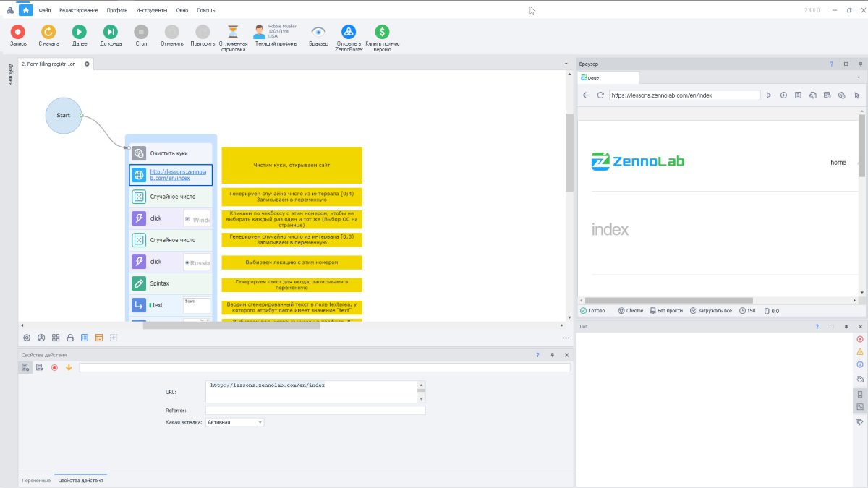Select the page tab in browser

coord(608,77)
